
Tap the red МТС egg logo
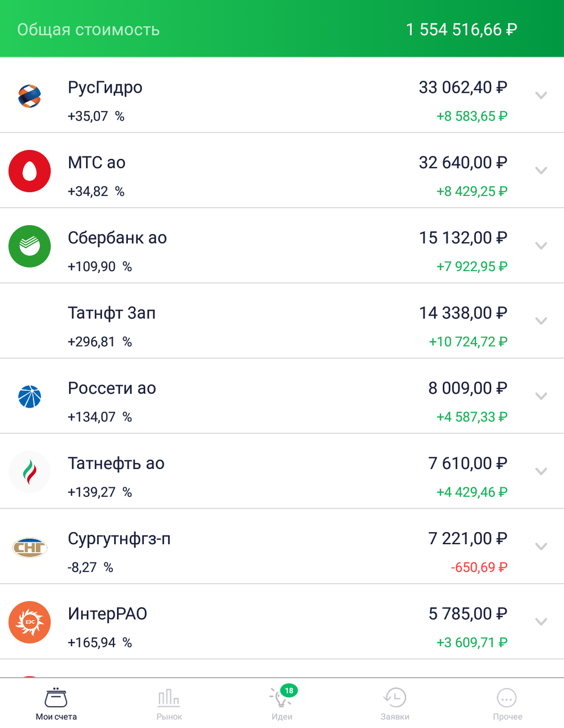(x=29, y=171)
